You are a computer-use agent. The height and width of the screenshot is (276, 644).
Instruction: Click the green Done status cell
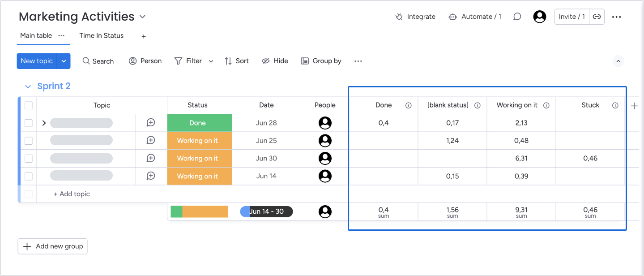click(x=197, y=123)
